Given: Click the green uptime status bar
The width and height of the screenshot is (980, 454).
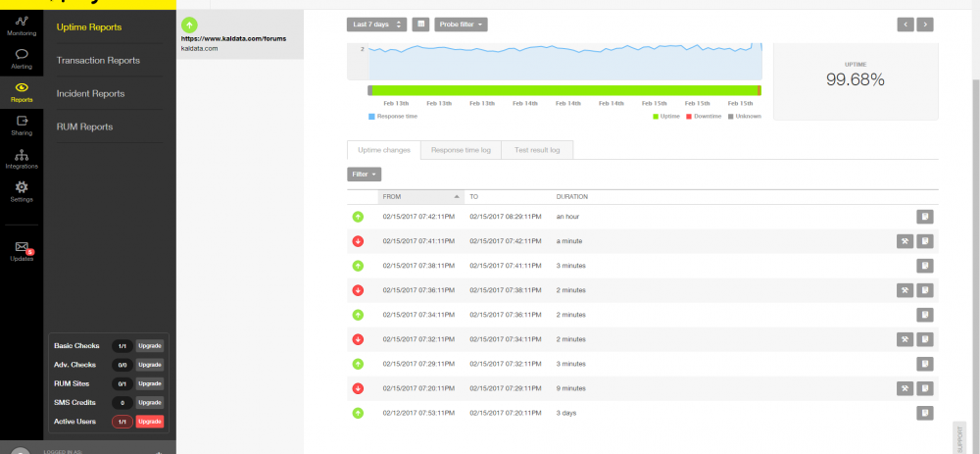Looking at the screenshot, I should [x=564, y=90].
